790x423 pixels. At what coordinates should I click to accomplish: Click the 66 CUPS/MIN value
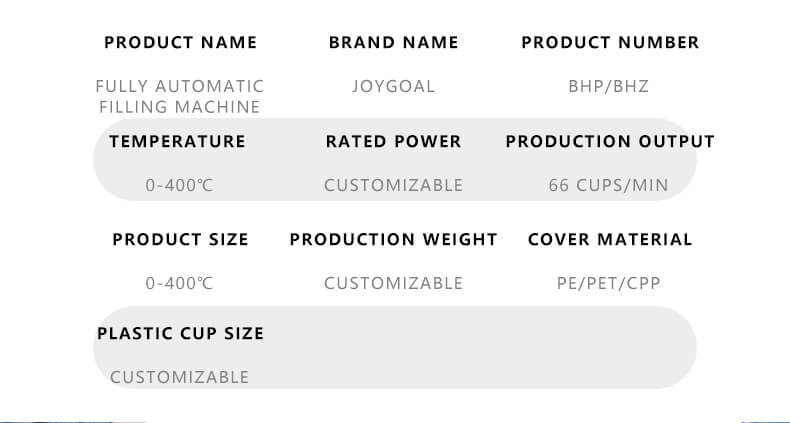click(608, 185)
